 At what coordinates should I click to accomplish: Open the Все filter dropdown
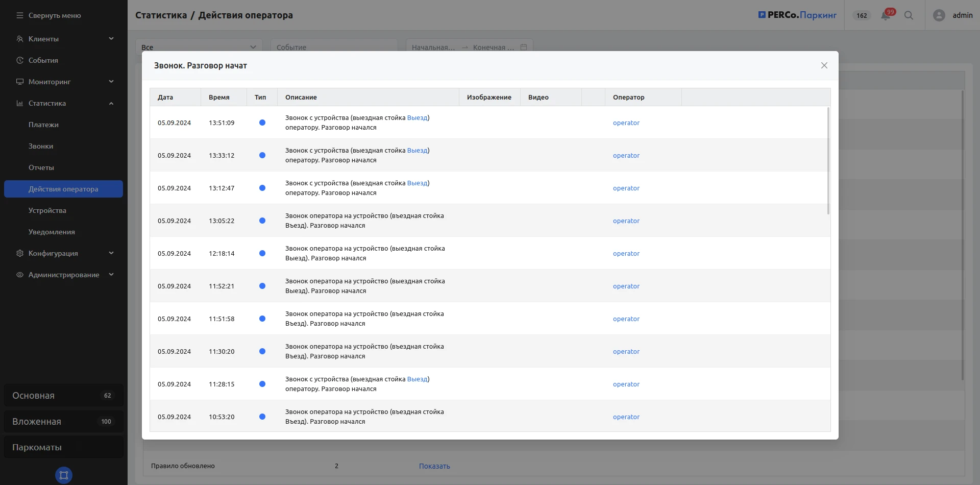point(199,47)
